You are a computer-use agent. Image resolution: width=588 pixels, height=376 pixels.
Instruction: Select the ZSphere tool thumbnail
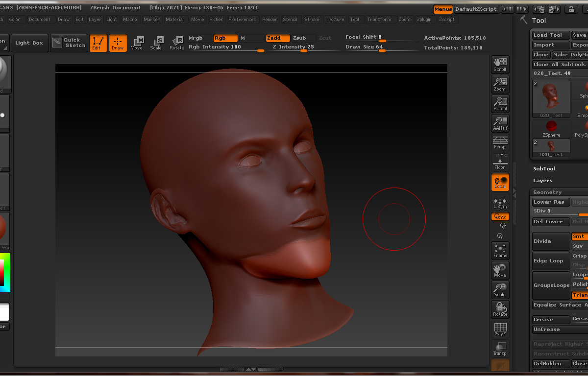tap(551, 128)
